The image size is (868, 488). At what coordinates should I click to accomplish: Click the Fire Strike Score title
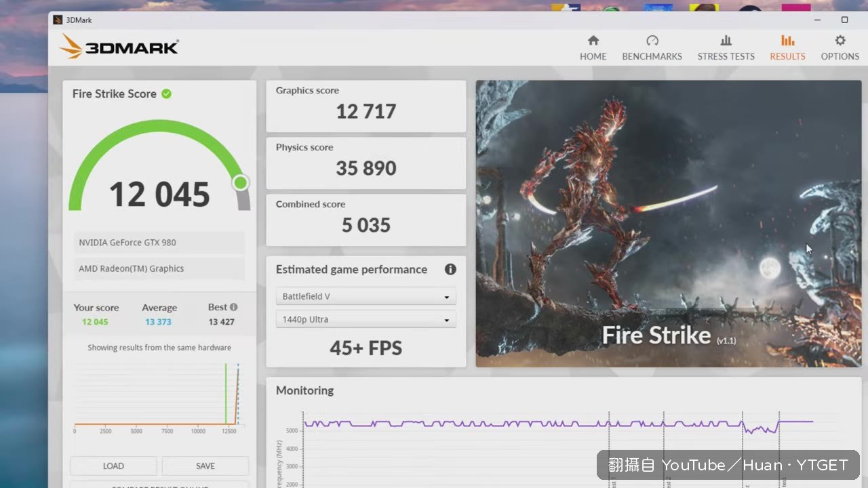pyautogui.click(x=115, y=94)
